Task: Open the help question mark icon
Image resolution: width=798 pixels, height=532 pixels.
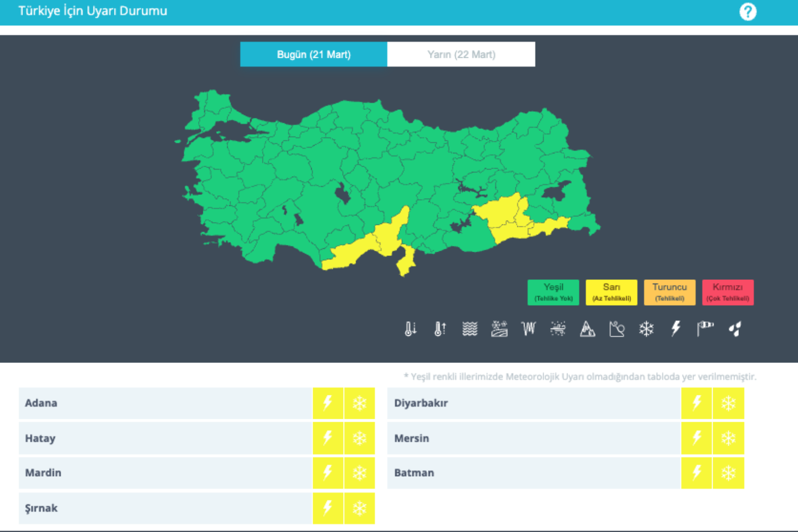Action: pos(747,12)
